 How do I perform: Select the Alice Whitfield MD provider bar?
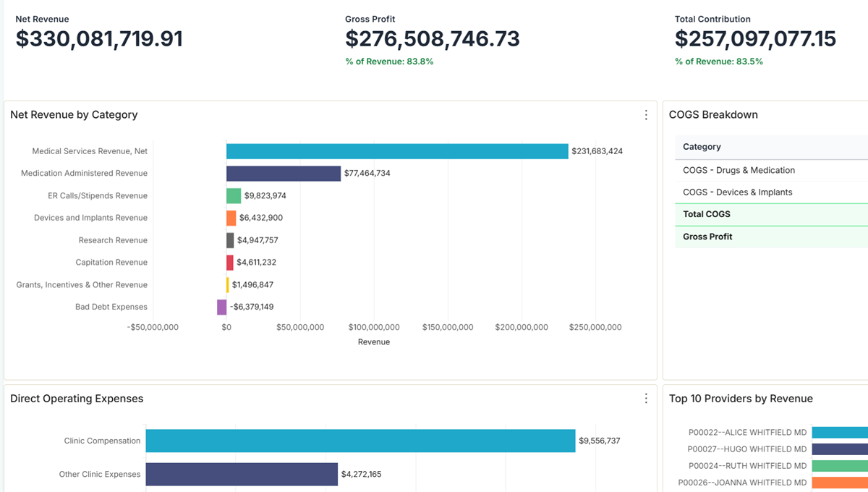point(840,433)
